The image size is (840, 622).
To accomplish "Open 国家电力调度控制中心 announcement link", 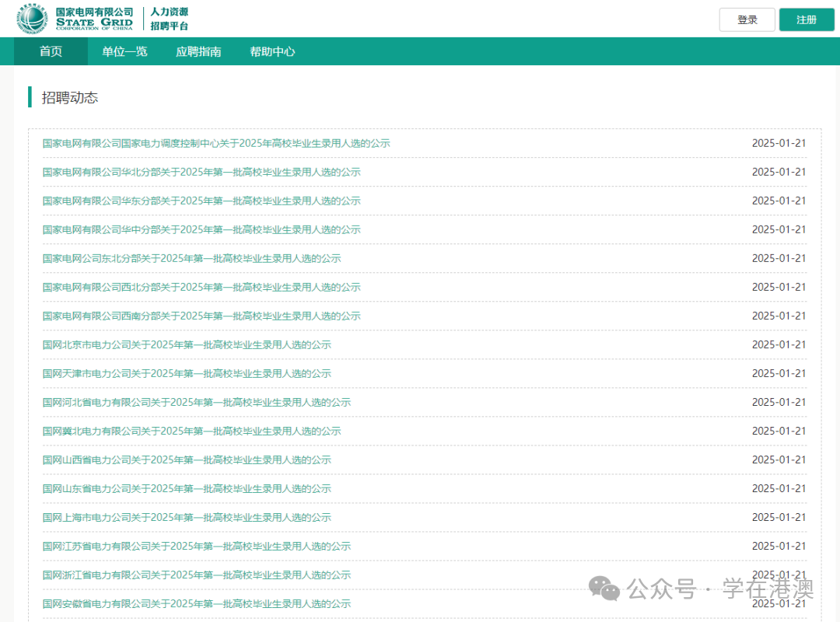I will (x=216, y=143).
